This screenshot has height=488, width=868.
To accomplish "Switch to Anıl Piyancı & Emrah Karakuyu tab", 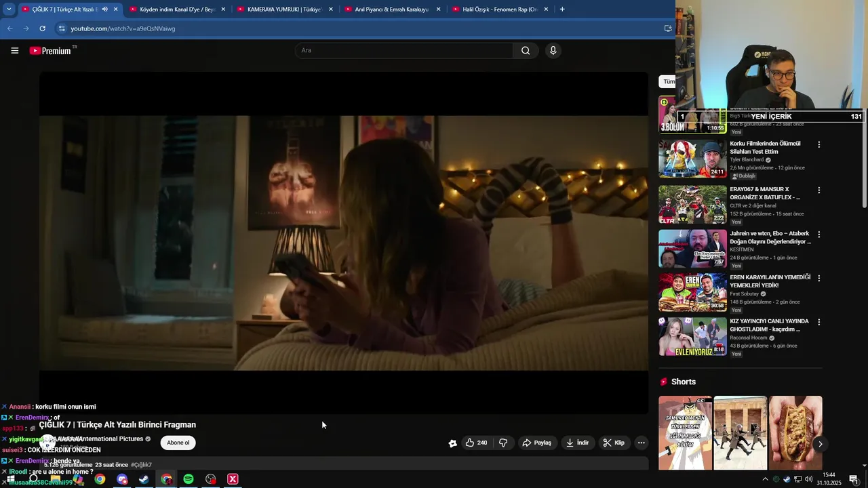I will 391,9.
